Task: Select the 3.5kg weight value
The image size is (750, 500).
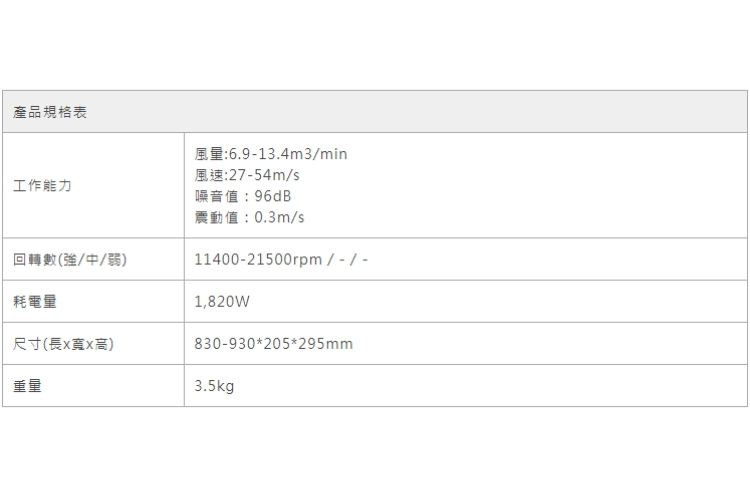Action: [x=214, y=386]
